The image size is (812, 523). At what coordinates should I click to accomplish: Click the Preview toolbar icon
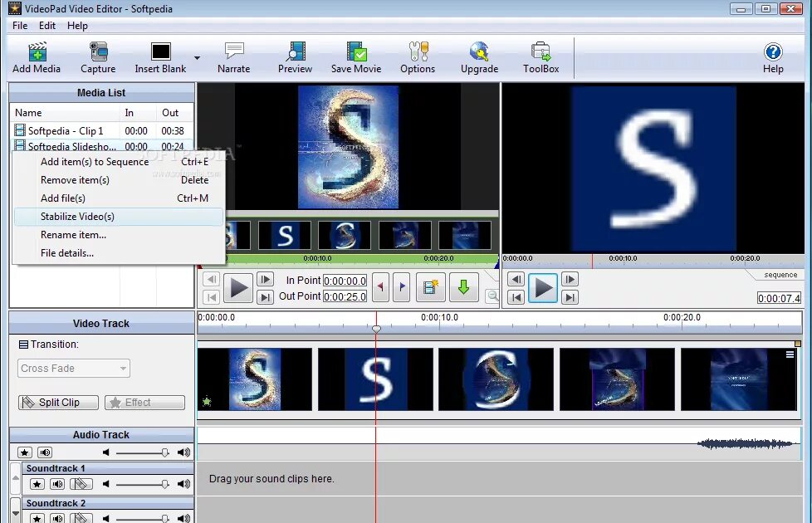click(296, 57)
